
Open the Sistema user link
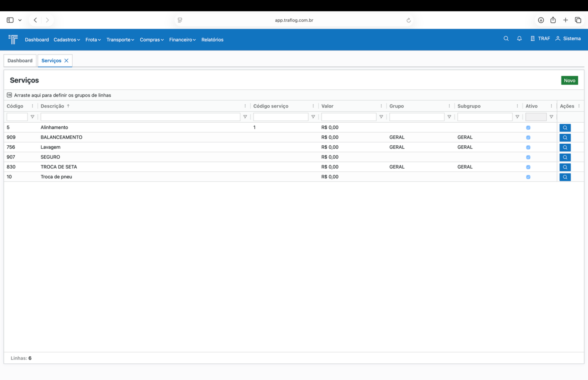[x=568, y=38]
